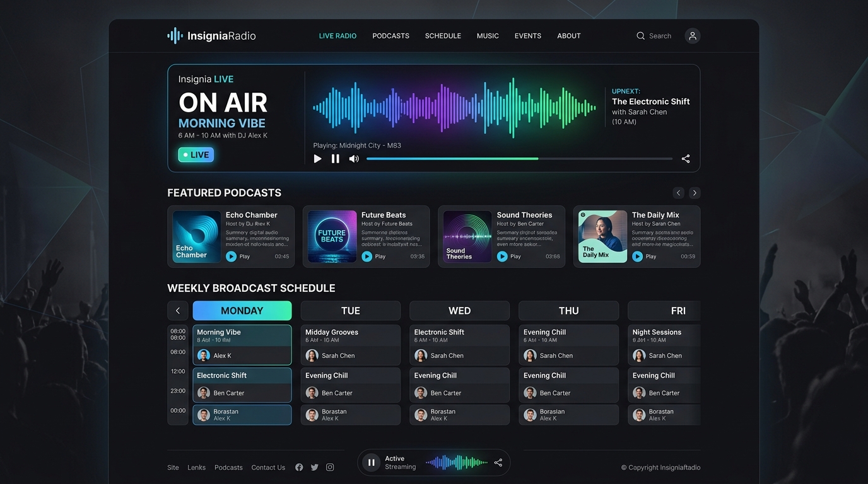Open the Twitter icon in footer
Image resolution: width=868 pixels, height=484 pixels.
coord(314,468)
